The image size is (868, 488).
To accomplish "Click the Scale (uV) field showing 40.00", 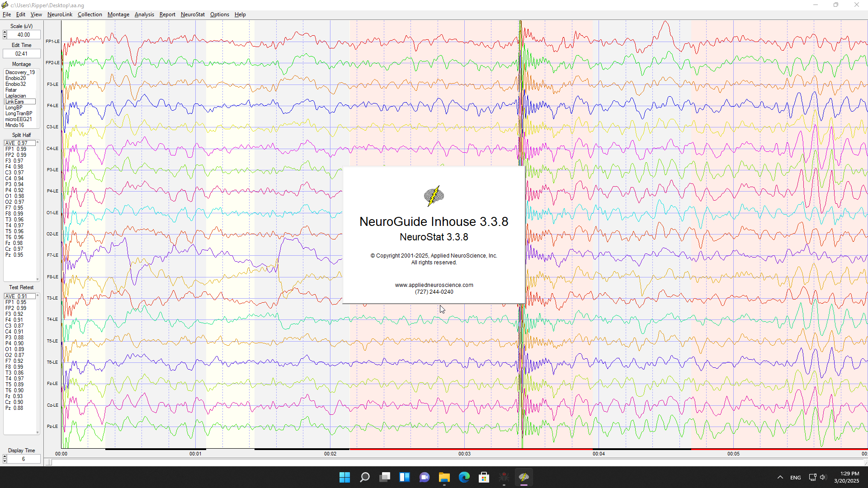I will pos(24,35).
